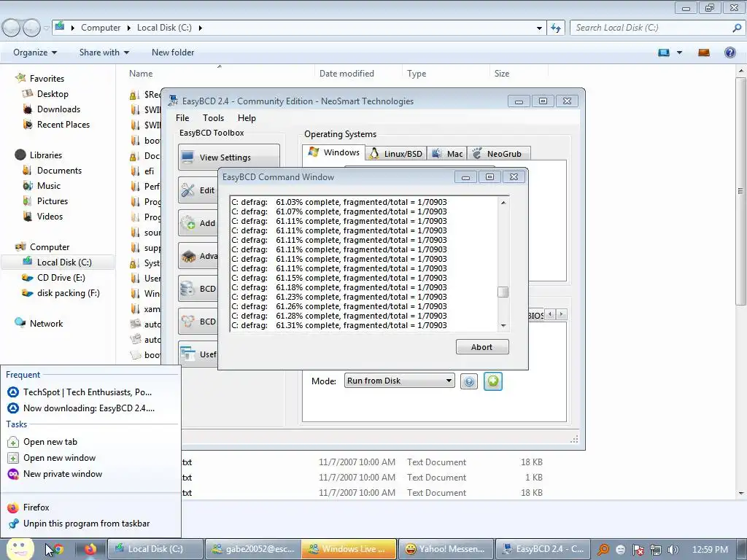Expand the arrow after Local Disk (C:) breadcrumb
Screen dimensions: 747x560
pos(200,28)
